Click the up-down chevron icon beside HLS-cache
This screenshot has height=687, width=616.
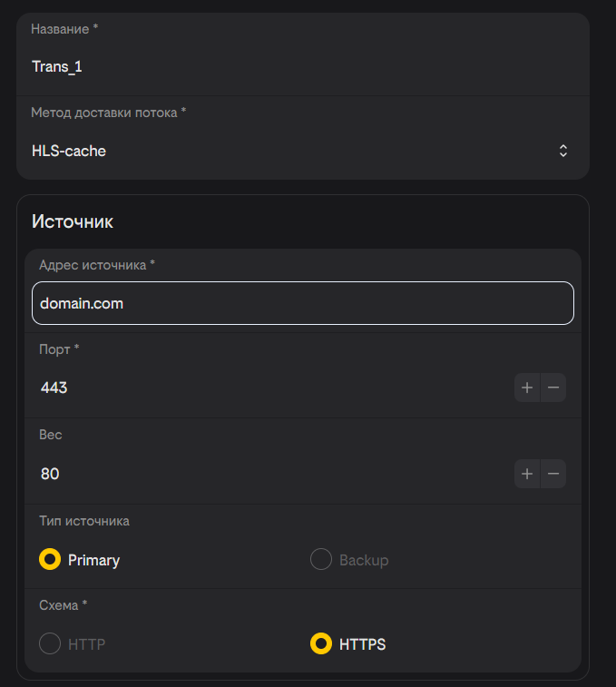pyautogui.click(x=563, y=151)
